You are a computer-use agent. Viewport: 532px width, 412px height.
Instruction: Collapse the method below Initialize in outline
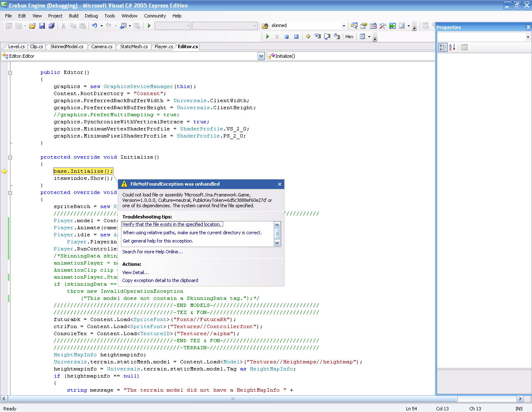point(10,193)
